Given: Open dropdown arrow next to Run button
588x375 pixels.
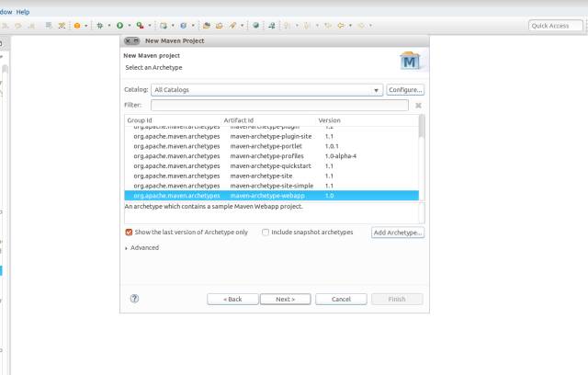Looking at the screenshot, I should coord(130,26).
